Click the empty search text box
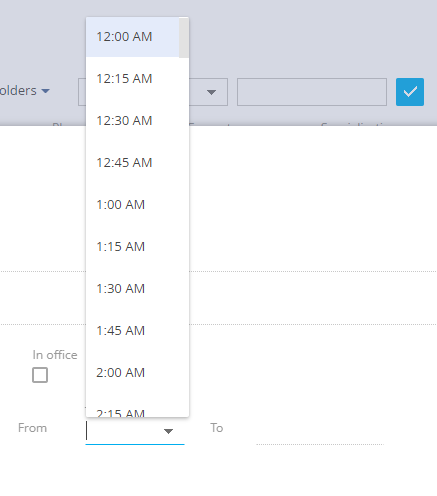The image size is (437, 496). 312,92
